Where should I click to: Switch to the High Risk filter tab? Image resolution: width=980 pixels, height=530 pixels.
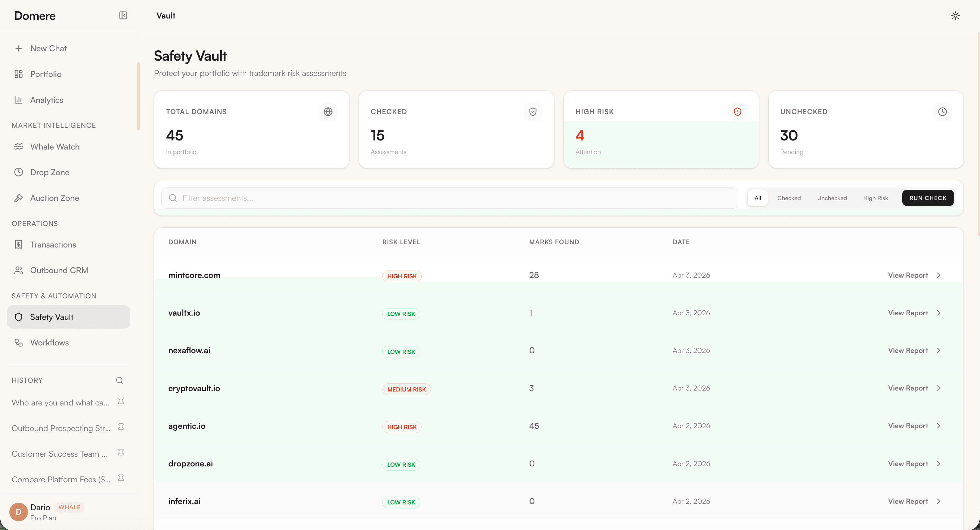pyautogui.click(x=875, y=198)
